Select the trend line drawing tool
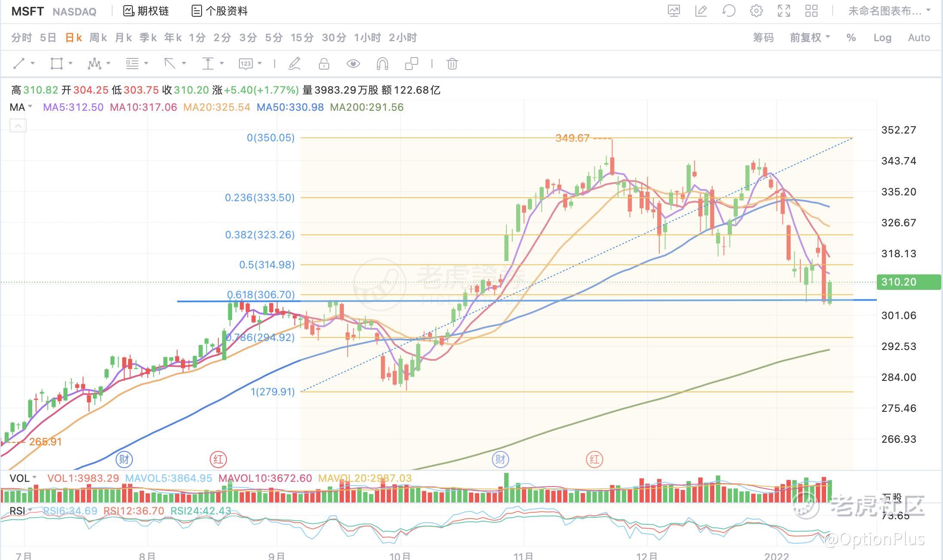This screenshot has width=943, height=560. pyautogui.click(x=19, y=64)
